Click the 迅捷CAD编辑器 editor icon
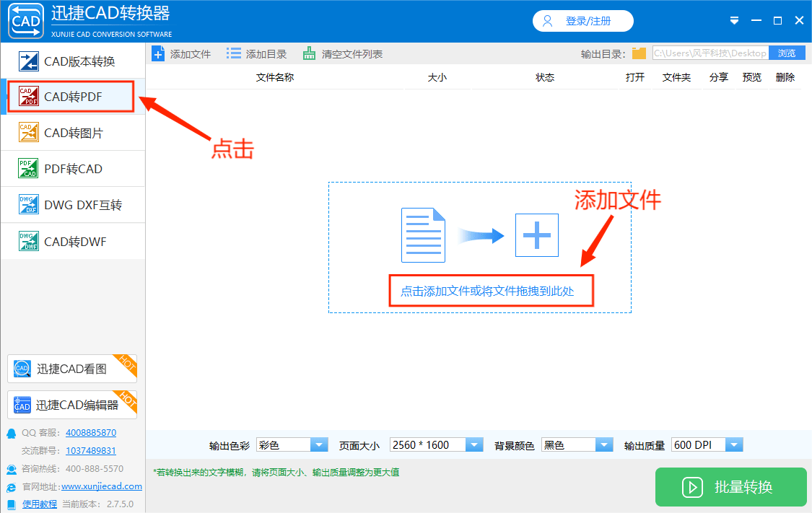 22,405
